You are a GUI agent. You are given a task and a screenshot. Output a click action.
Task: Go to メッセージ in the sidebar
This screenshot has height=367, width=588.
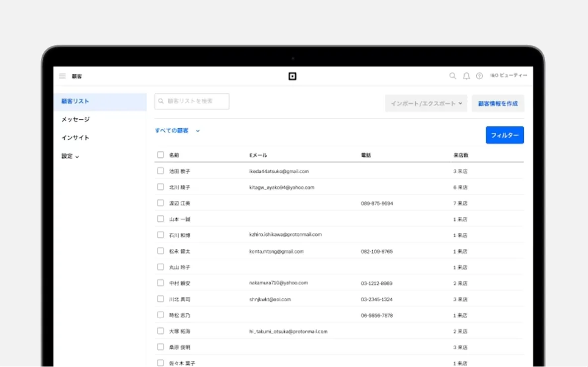click(75, 120)
